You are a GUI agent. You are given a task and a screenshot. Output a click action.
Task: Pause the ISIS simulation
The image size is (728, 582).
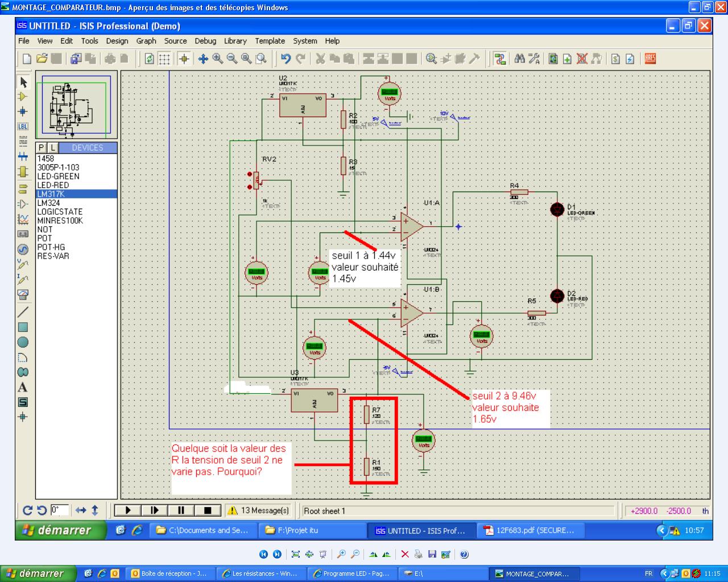coord(181,510)
